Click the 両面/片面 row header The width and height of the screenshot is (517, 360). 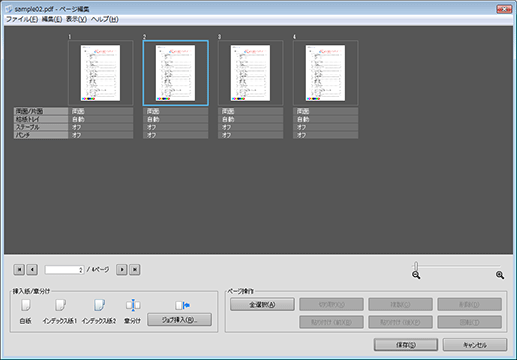41,111
